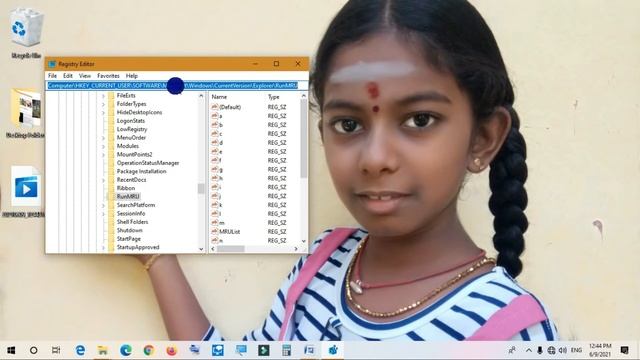
Task: Expand the FileExts key
Action: (x=103, y=96)
